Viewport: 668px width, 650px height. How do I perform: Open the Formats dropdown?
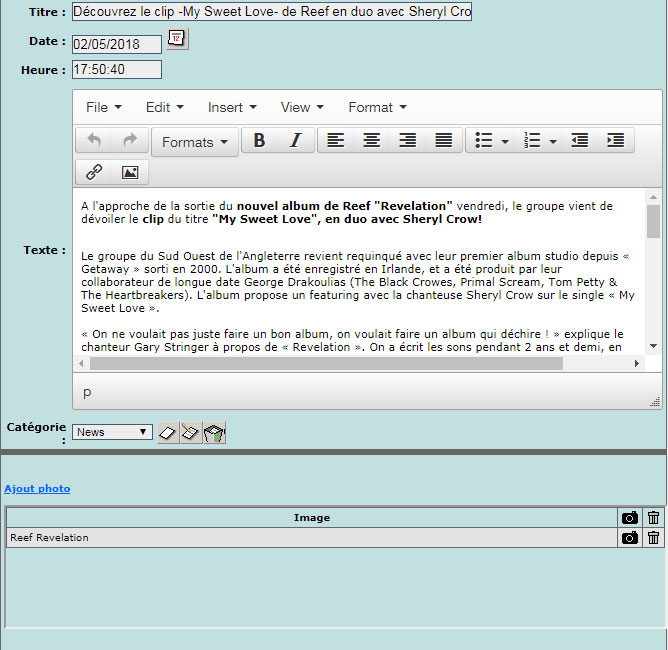[x=195, y=142]
